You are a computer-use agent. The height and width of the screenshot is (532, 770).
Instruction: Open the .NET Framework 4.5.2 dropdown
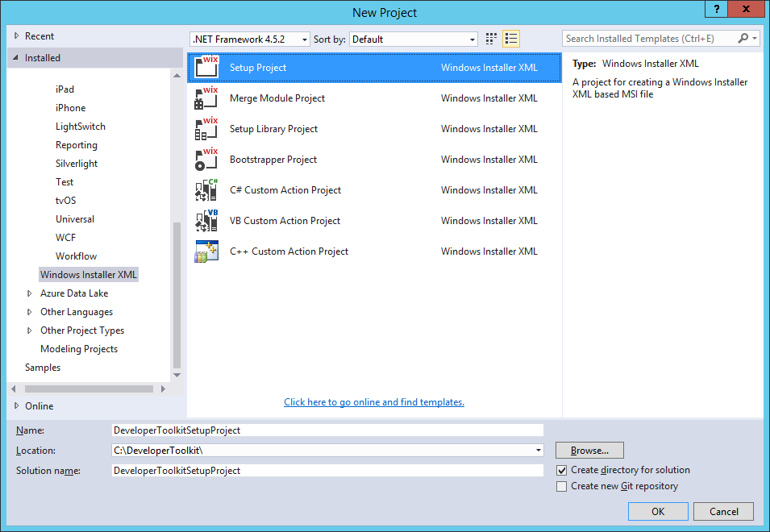(x=304, y=39)
